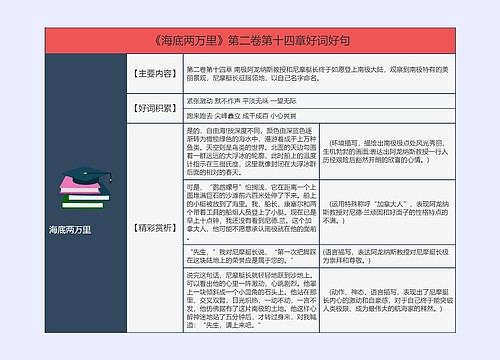Viewport: 500px width, 360px height.
Task: Click the note starting (运用特殊称呼“加拿大人”
Action: (386, 212)
